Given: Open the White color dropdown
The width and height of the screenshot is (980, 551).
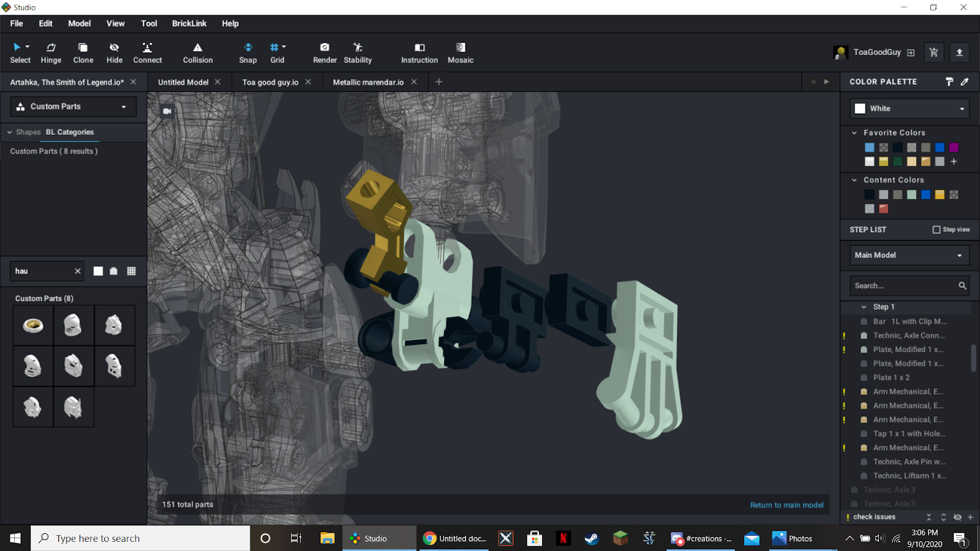Looking at the screenshot, I should [910, 108].
